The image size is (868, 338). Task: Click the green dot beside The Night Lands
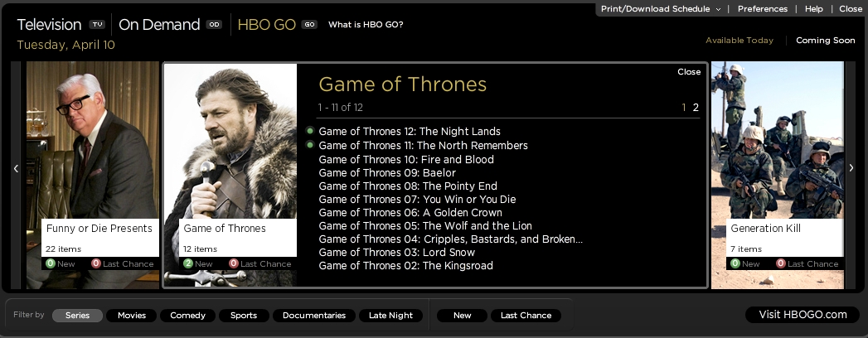310,131
